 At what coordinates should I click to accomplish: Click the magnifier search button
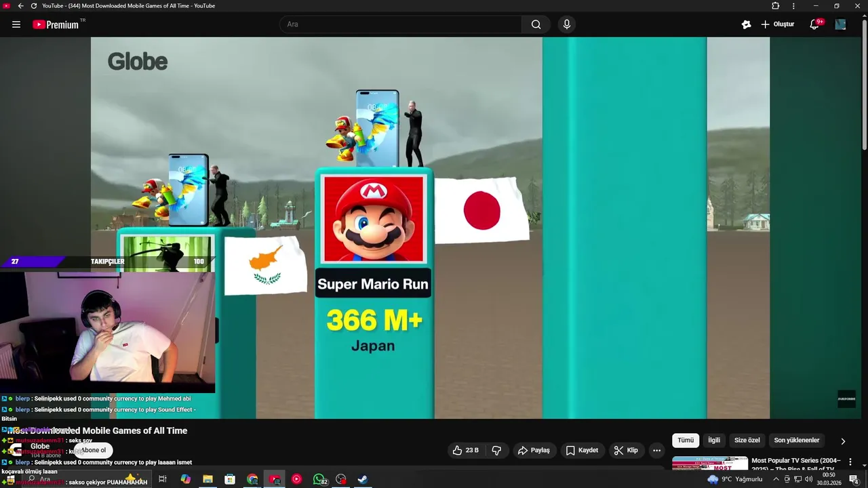(x=536, y=24)
